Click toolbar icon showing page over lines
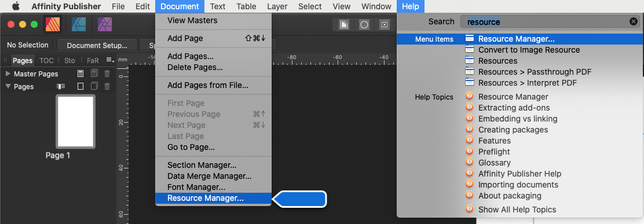The image size is (644, 224). point(344,25)
